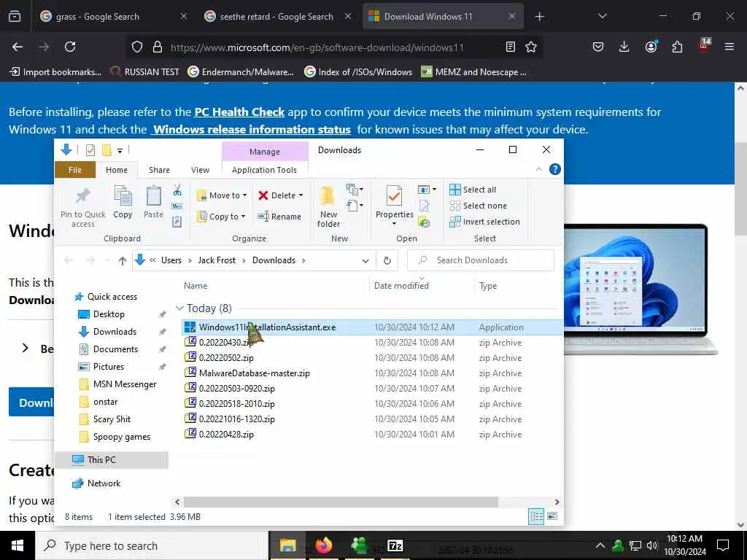Click the Explorer horizontal scrollbar

[x=341, y=502]
